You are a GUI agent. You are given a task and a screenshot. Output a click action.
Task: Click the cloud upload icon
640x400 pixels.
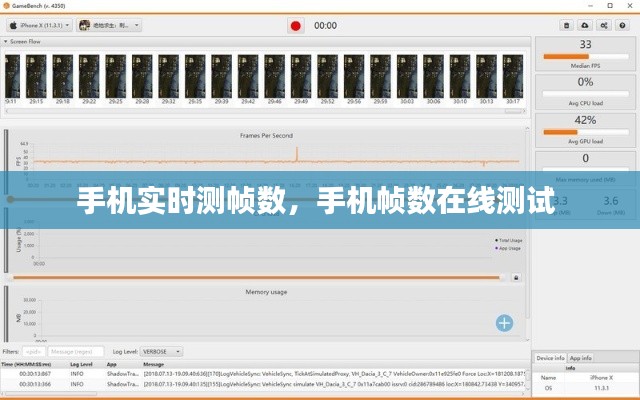click(585, 25)
